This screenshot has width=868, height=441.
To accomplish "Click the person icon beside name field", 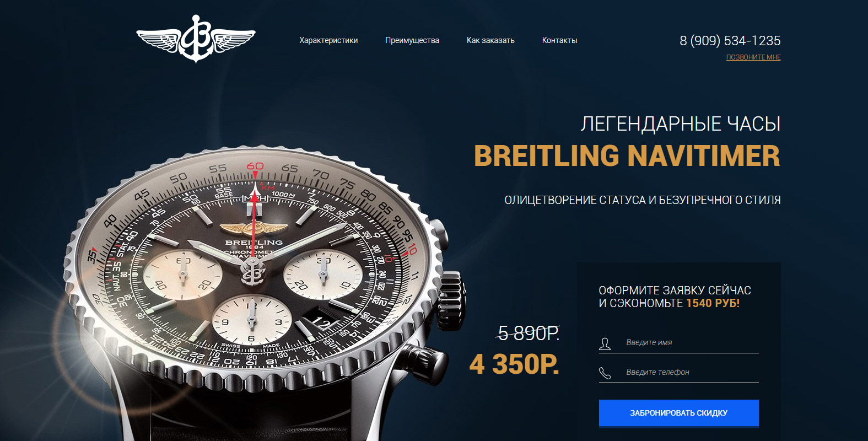I will pyautogui.click(x=605, y=344).
